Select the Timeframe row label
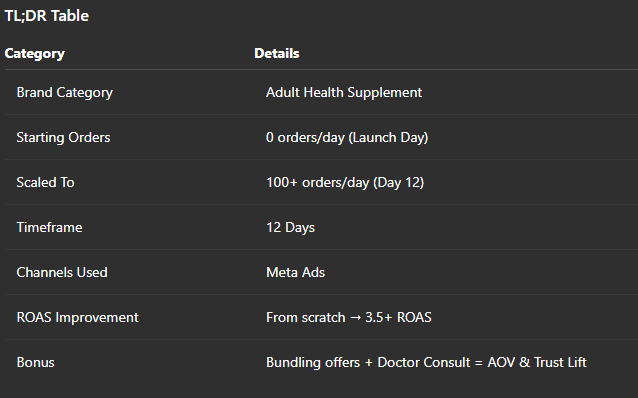Viewport: 638px width, 398px height. point(49,227)
